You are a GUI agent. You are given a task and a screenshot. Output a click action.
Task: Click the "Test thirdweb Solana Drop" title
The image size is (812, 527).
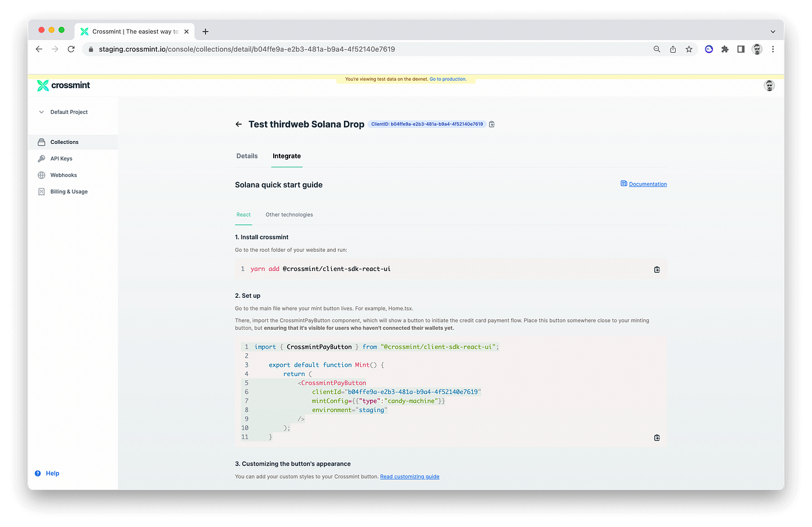pyautogui.click(x=306, y=124)
